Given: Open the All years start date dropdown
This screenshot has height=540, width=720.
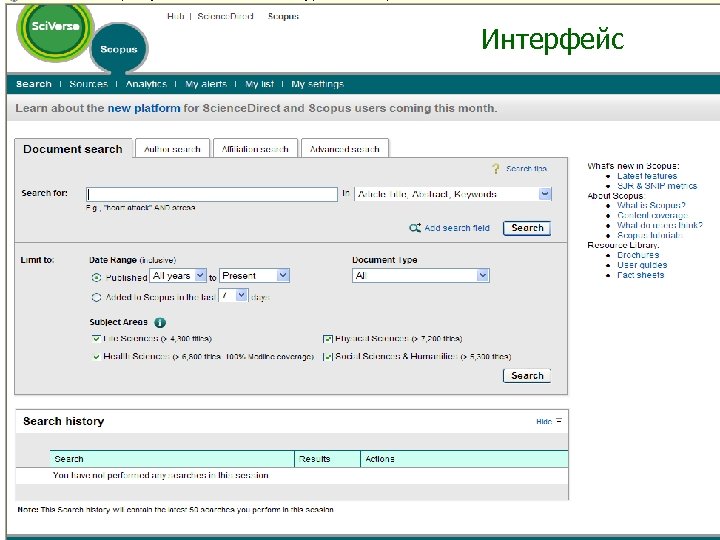Looking at the screenshot, I should (x=178, y=276).
